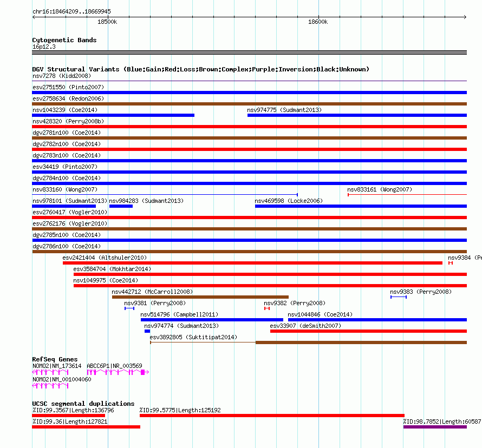This screenshot has width=482, height=448.
Task: Click the nsv469598 (Locke2006) label
Action: click(x=289, y=201)
